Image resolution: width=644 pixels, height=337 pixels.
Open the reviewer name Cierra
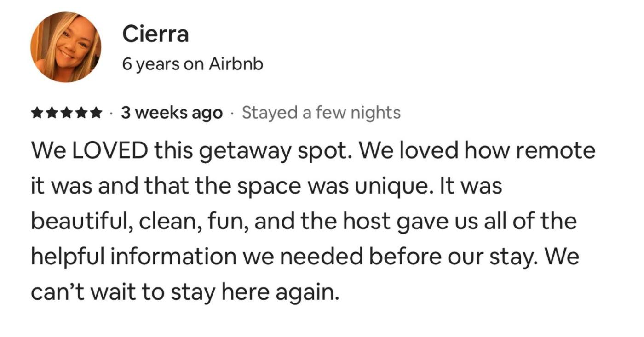(x=155, y=34)
